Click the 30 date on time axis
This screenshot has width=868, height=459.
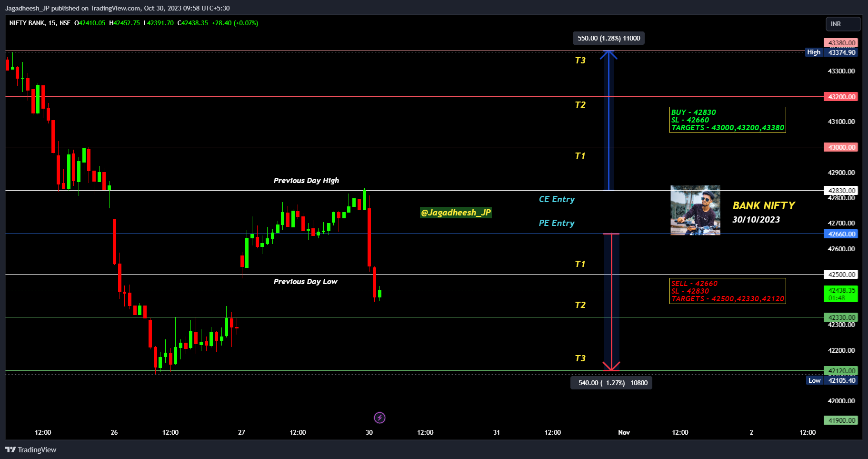369,432
